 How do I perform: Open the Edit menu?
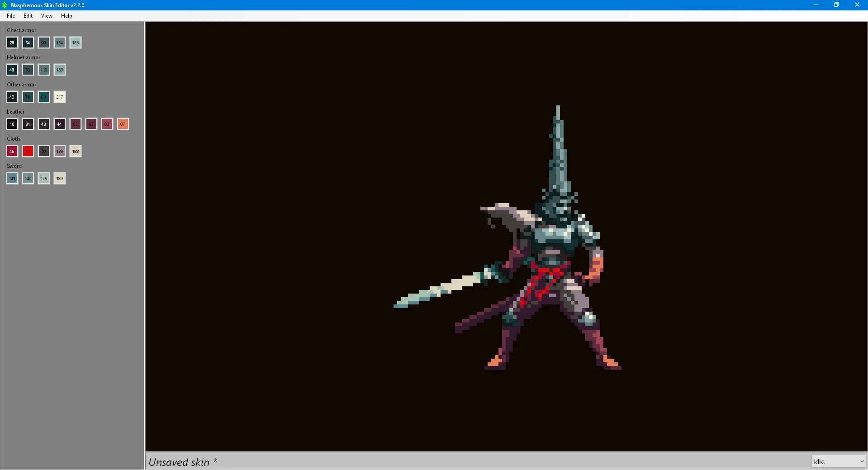(x=28, y=16)
